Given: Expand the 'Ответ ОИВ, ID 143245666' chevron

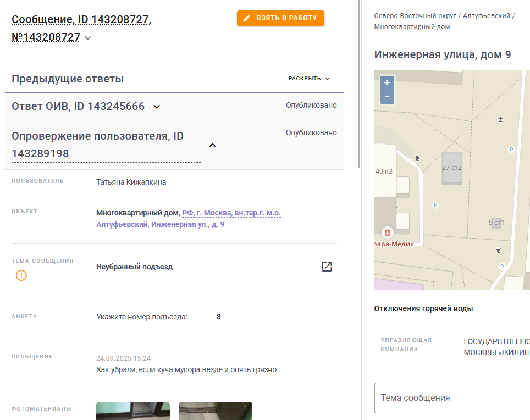Looking at the screenshot, I should tap(157, 107).
